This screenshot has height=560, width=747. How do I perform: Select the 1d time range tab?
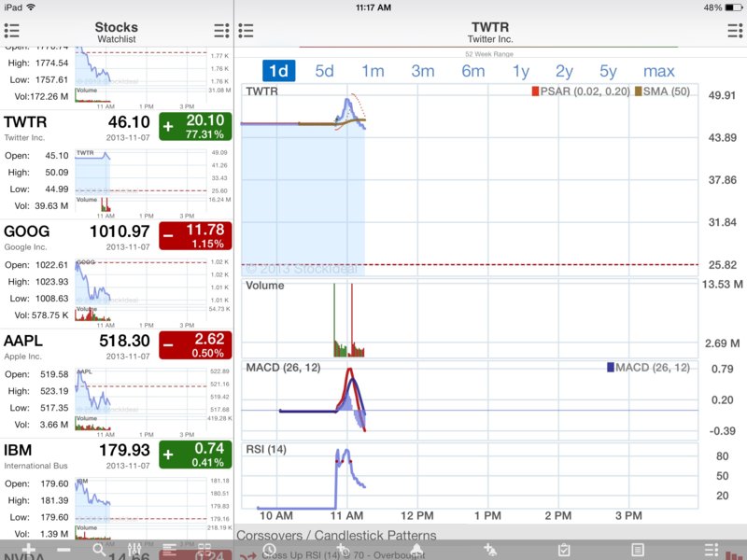click(x=278, y=71)
